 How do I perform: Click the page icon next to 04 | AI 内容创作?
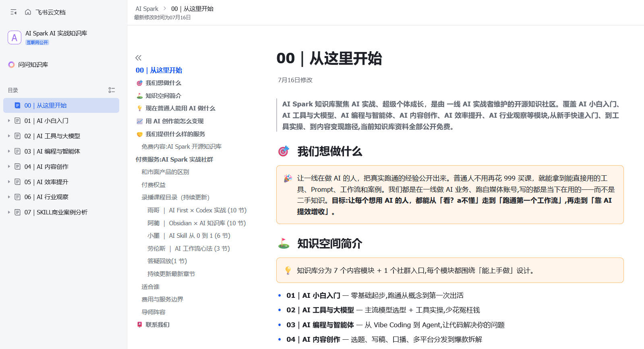tap(17, 166)
